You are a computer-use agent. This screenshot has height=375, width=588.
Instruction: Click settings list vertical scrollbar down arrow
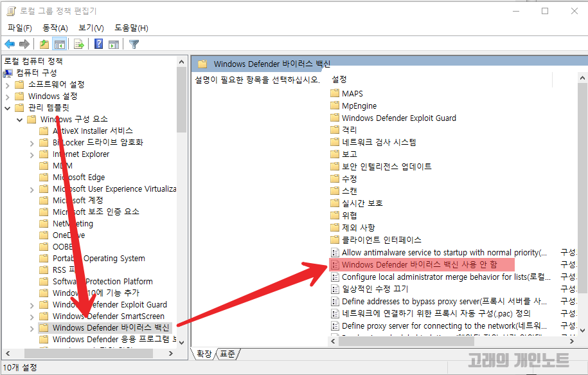point(582,331)
